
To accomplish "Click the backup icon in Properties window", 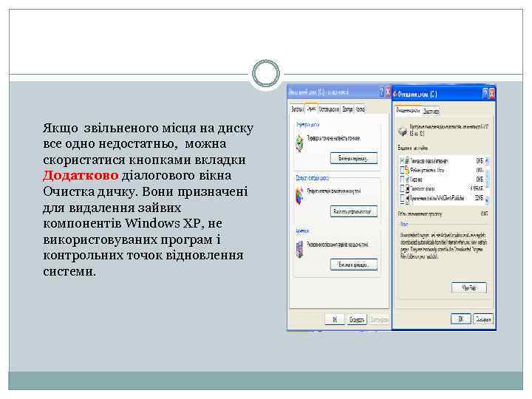I will point(299,250).
